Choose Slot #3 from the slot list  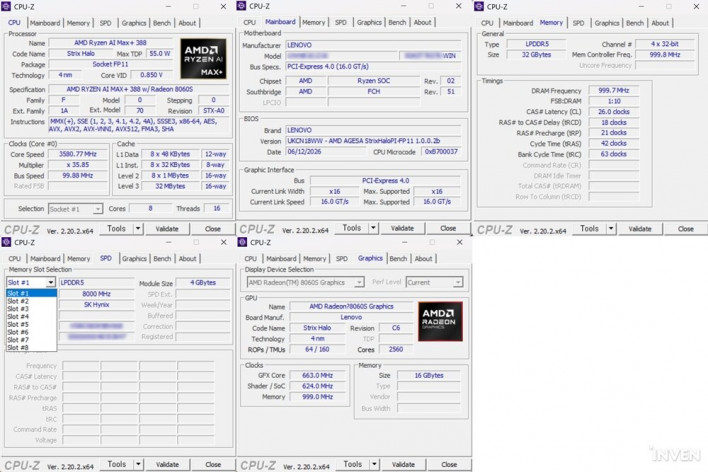tap(31, 308)
